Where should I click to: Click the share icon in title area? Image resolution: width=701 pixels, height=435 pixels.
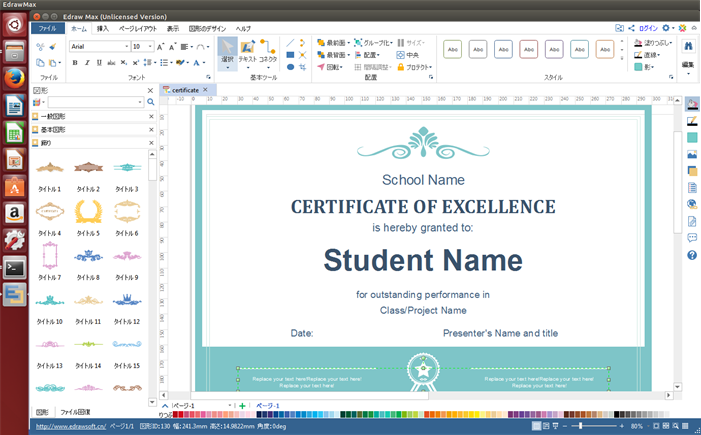[632, 29]
